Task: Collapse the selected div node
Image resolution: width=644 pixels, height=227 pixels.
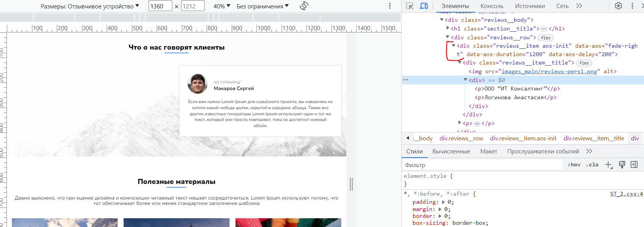Action: 465,80
